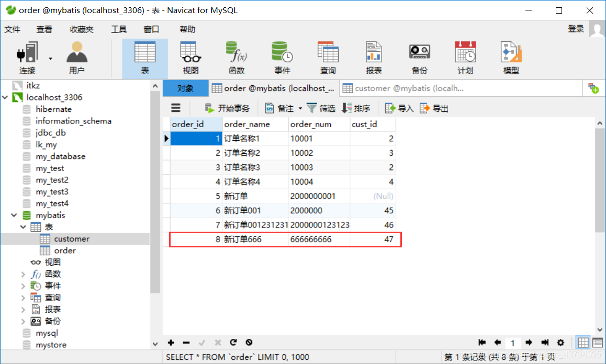Open the 备注 dropdown arrow
Viewport: 606px width, 364px height.
pos(300,109)
